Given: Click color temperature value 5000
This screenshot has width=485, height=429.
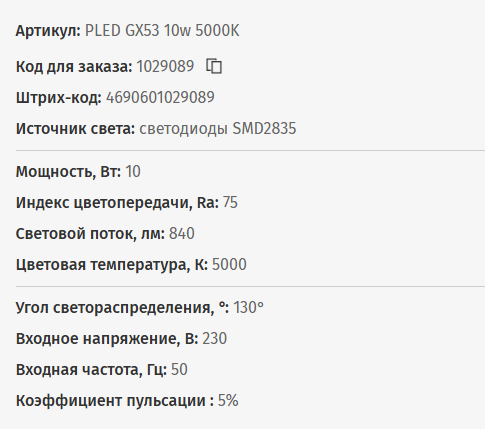Looking at the screenshot, I should point(229,265).
